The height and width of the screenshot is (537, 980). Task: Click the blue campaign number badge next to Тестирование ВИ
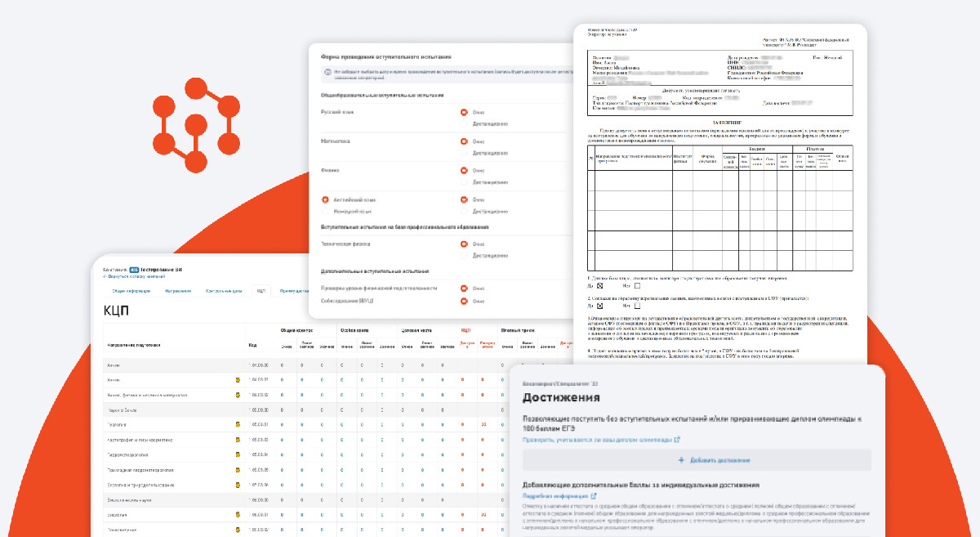point(134,269)
